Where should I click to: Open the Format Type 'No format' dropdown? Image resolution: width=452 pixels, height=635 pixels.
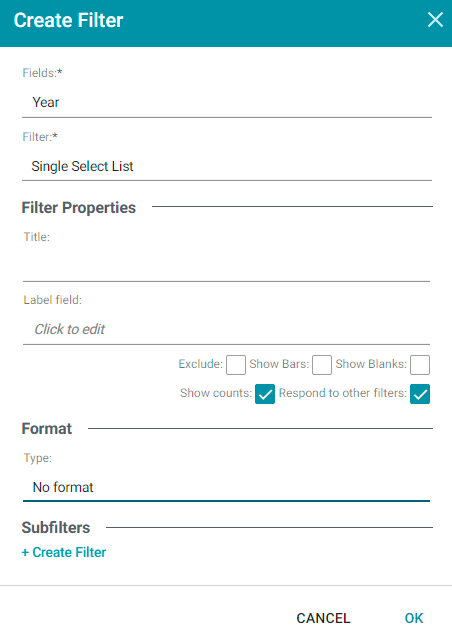tap(226, 487)
